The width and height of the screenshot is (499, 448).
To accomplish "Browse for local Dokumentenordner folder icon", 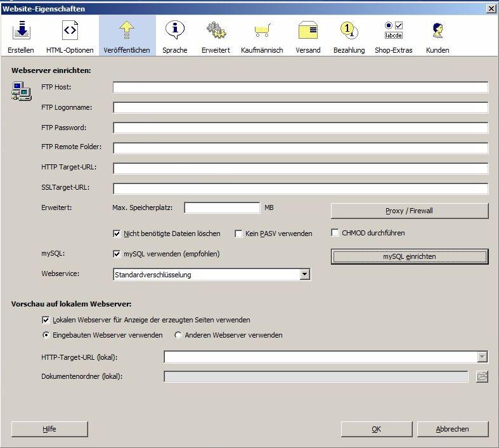I will coord(482,377).
